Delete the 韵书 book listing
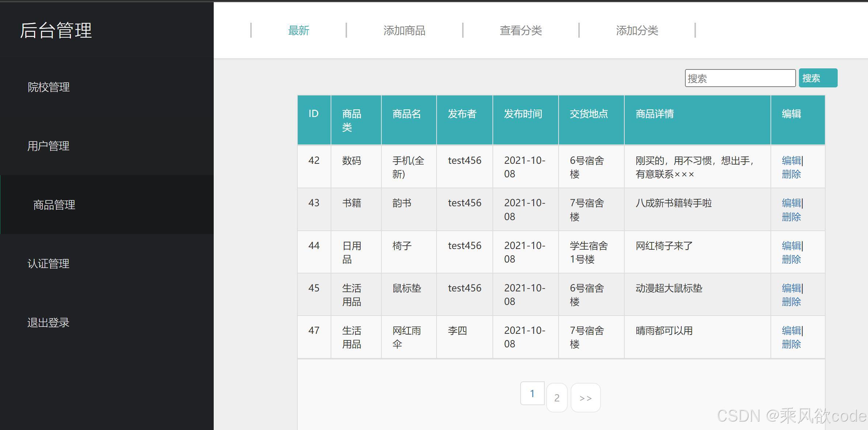 (790, 217)
